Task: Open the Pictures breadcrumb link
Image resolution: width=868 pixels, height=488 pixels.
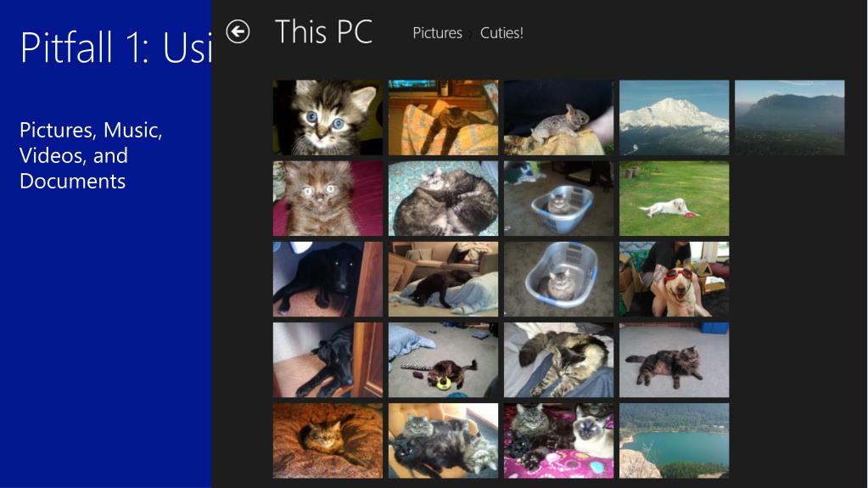Action: point(437,33)
